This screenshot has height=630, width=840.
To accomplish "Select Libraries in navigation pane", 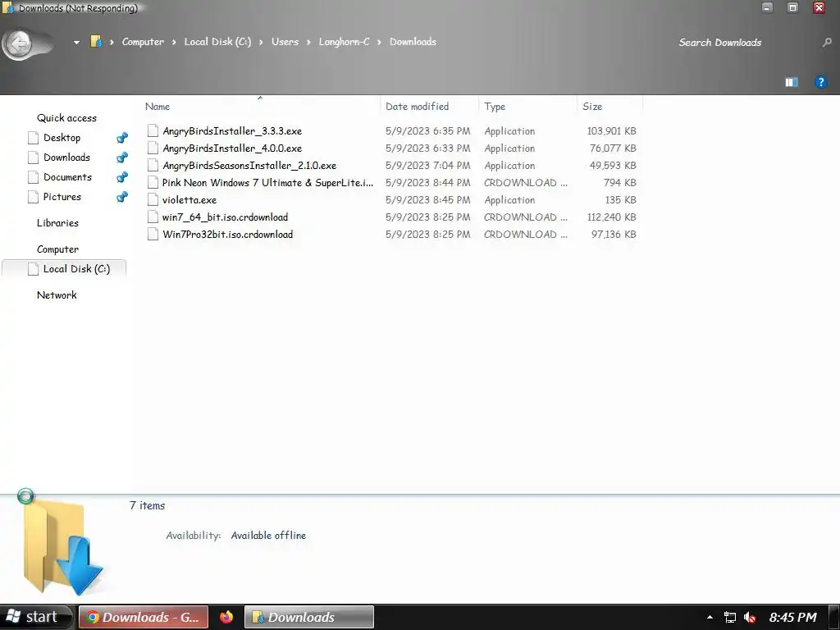I will pos(58,223).
